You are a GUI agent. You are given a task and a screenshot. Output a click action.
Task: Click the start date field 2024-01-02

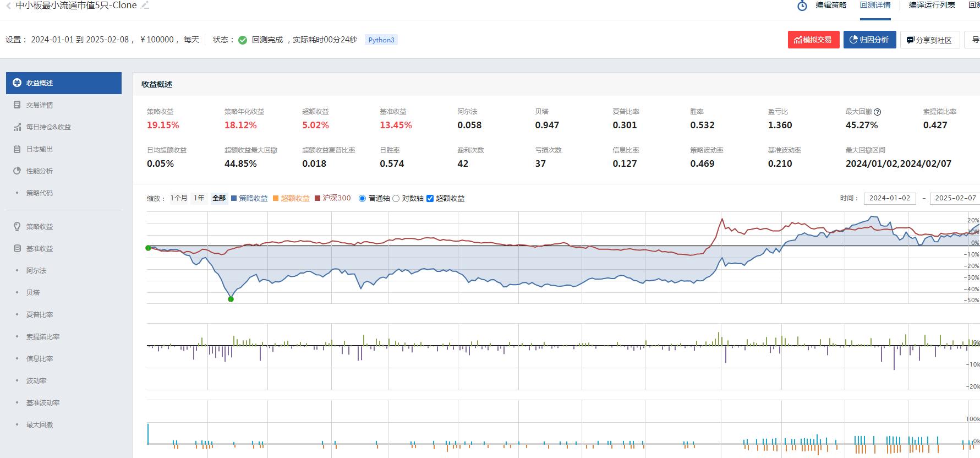(890, 198)
